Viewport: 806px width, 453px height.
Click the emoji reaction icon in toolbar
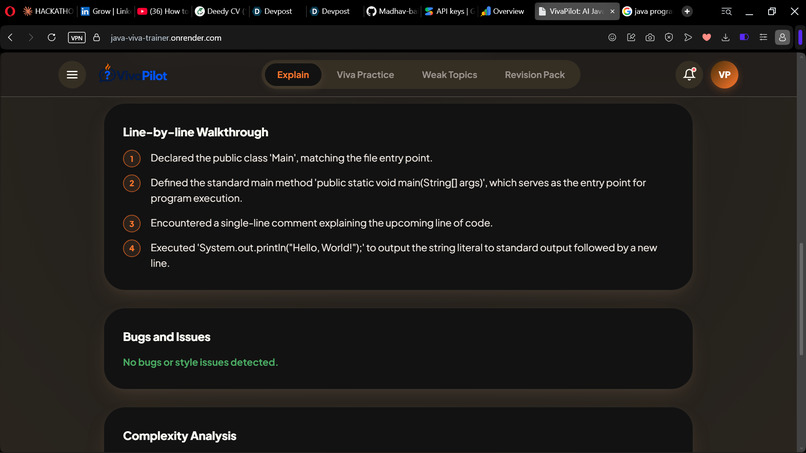pyautogui.click(x=612, y=37)
